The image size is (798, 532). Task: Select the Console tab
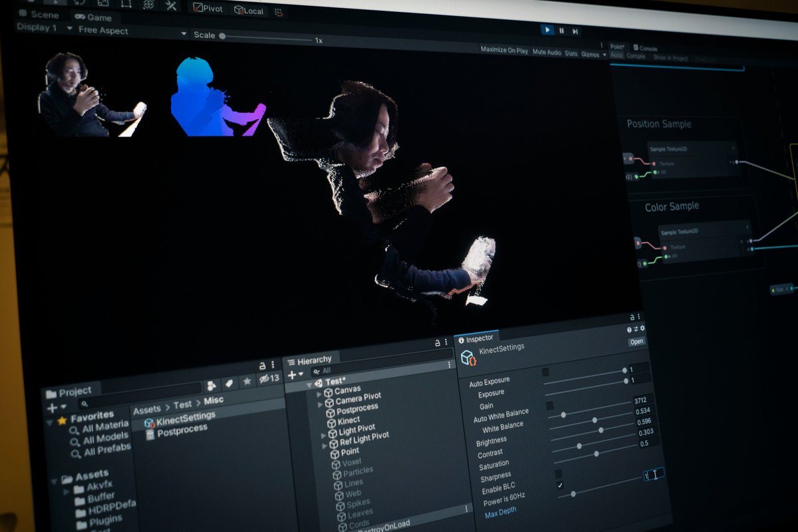pos(644,49)
